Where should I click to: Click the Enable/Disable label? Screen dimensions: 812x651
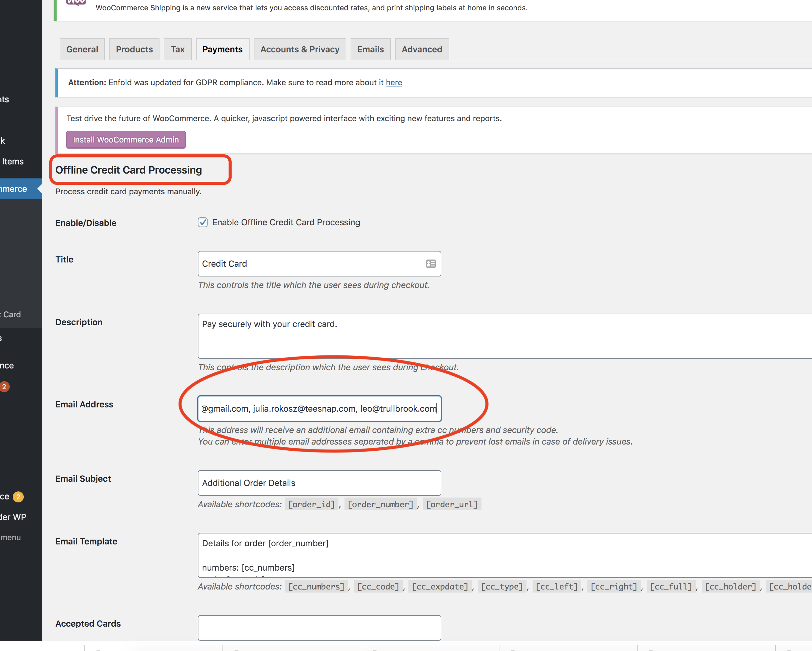(86, 223)
